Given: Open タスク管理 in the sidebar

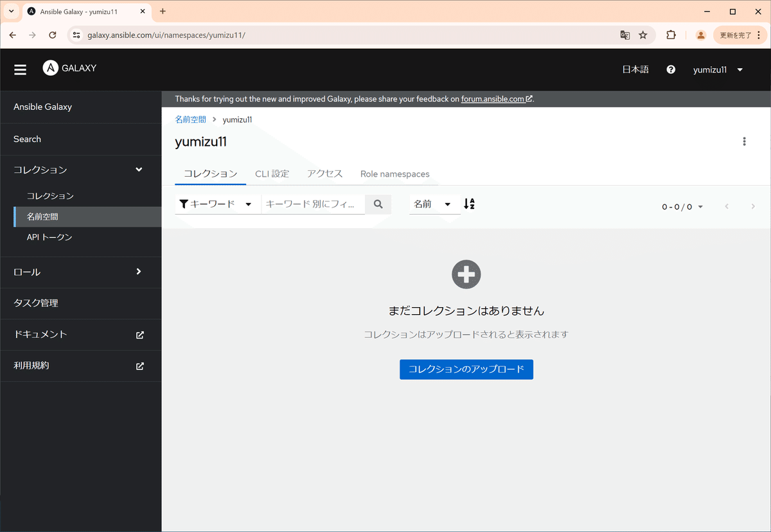Looking at the screenshot, I should click(x=80, y=303).
